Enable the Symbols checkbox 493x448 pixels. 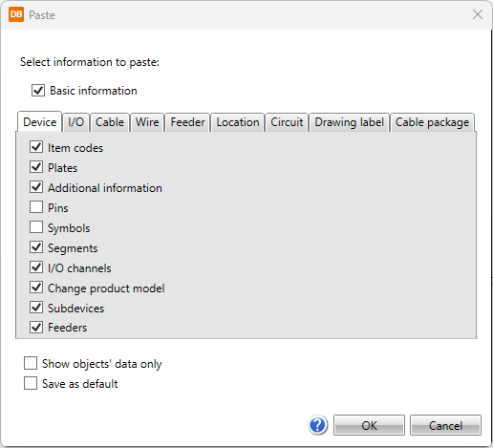[36, 227]
